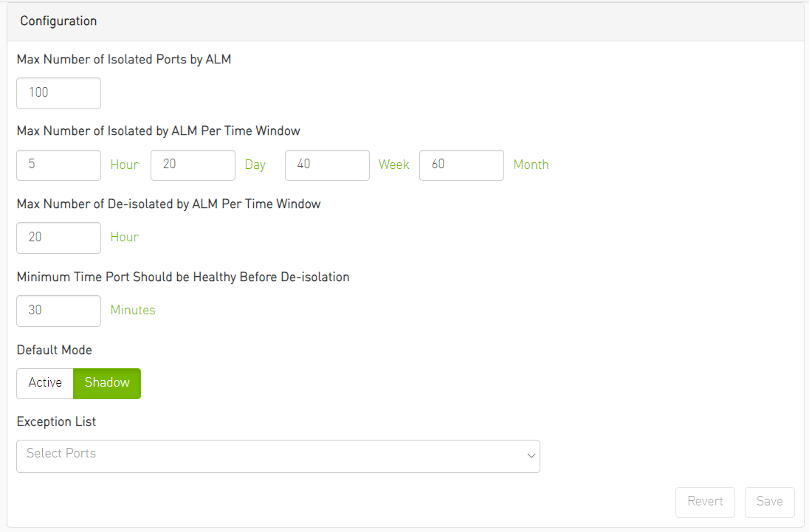809x532 pixels.
Task: Expand the Exception List chevron arrow
Action: point(531,456)
